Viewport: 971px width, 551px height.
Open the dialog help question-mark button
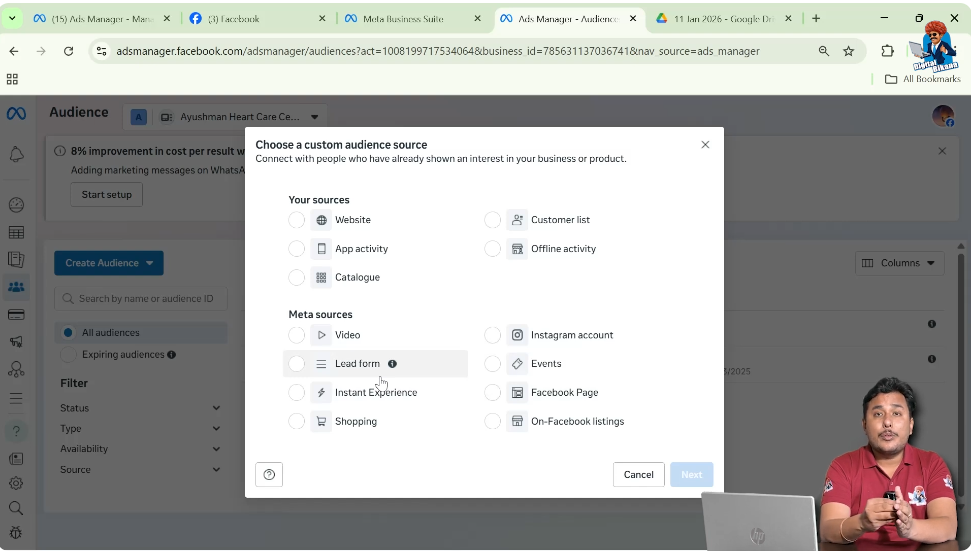[x=269, y=475]
